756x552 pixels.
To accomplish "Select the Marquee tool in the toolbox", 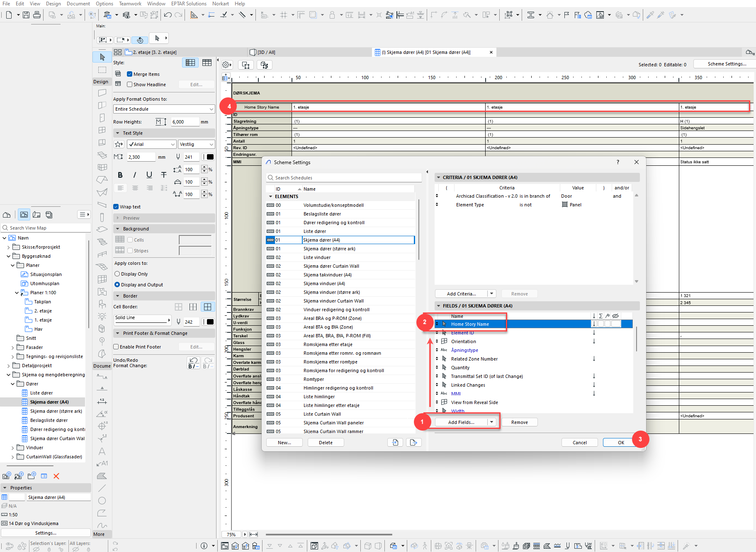I will [x=102, y=70].
